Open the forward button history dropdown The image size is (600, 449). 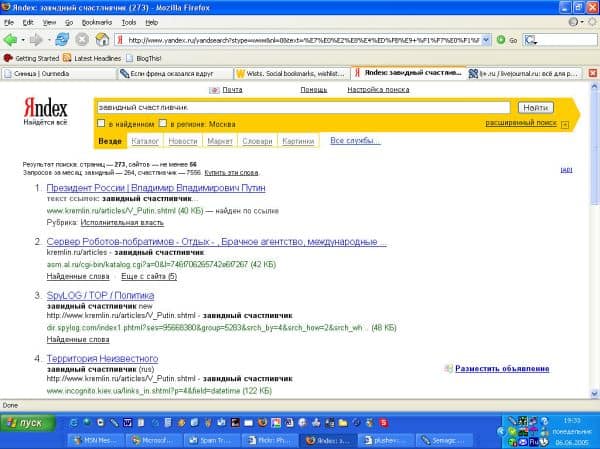click(49, 40)
